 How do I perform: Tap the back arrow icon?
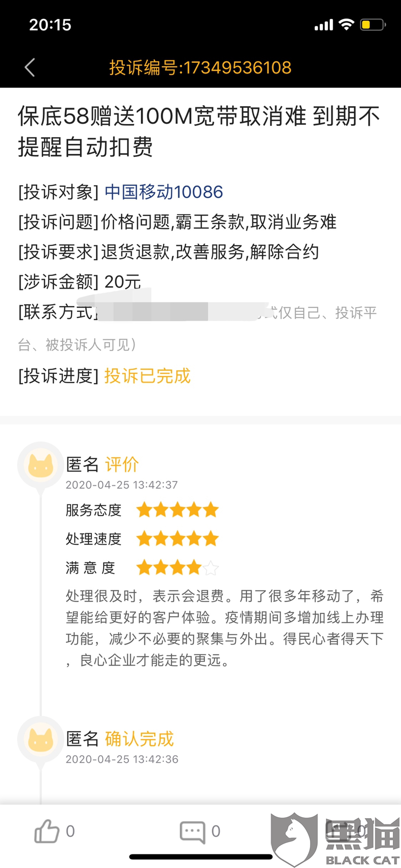pyautogui.click(x=30, y=68)
